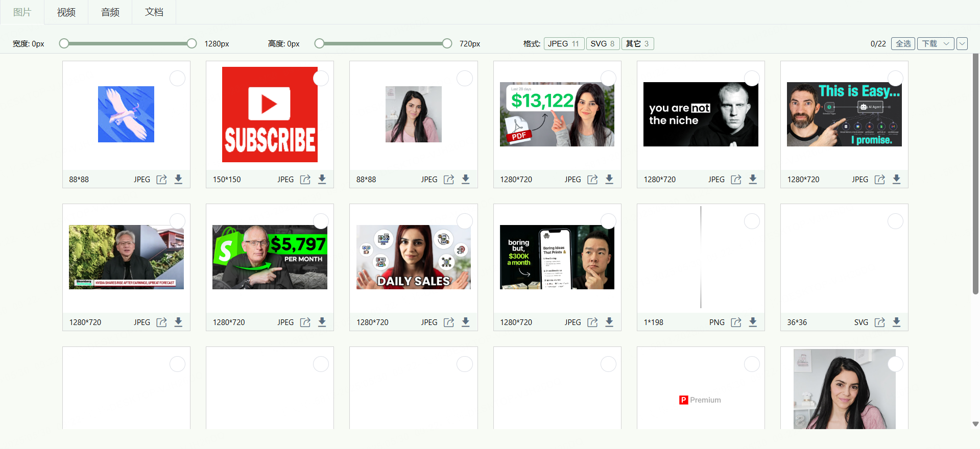Switch to the 视频 video tab
This screenshot has width=980, height=449.
coord(66,12)
